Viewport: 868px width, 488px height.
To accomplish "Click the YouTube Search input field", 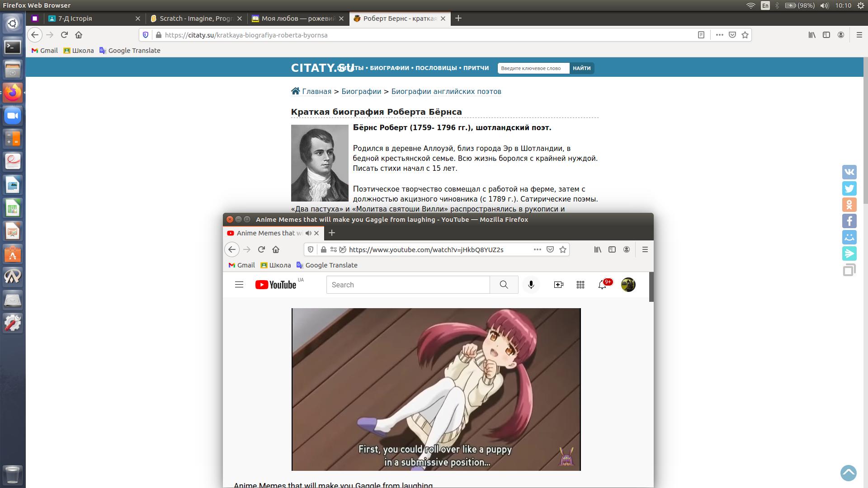I will pyautogui.click(x=408, y=285).
